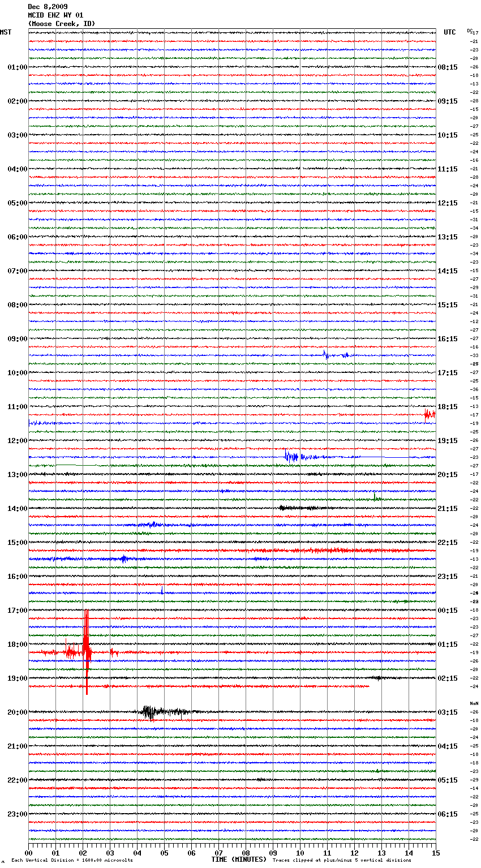The height and width of the screenshot is (868, 481).
Task: Click the red burst at end of 11:00 hour
Action: pos(430,415)
